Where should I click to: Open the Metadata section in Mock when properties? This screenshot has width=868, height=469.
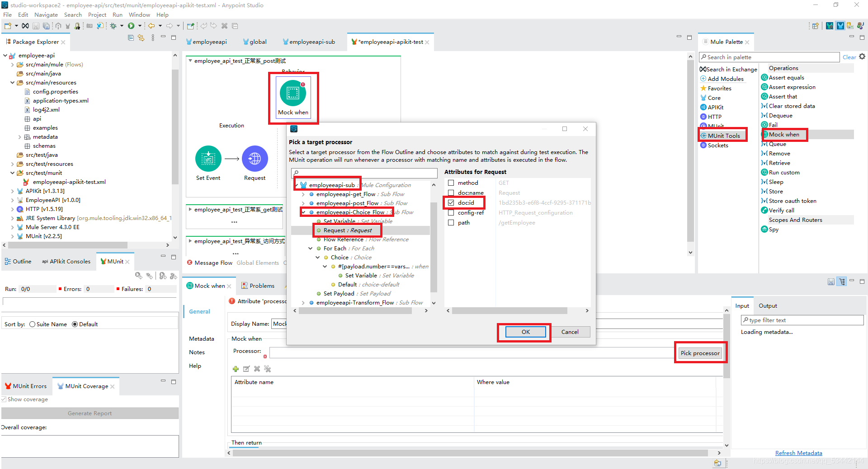point(201,338)
